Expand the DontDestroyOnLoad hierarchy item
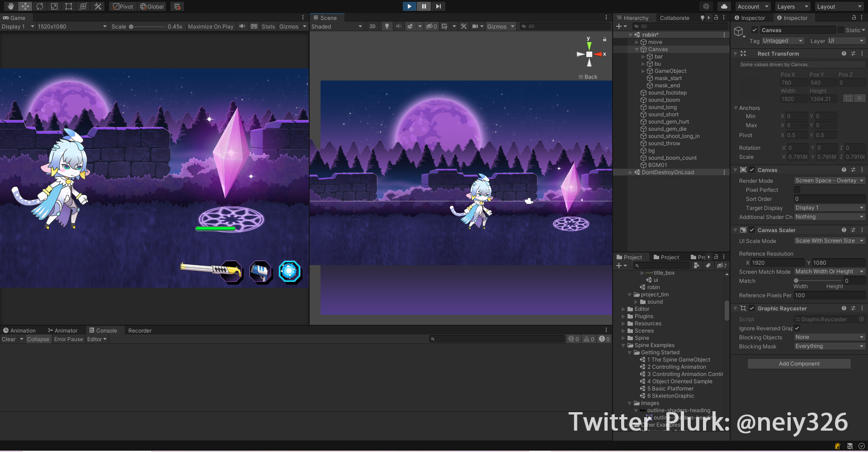 point(631,172)
